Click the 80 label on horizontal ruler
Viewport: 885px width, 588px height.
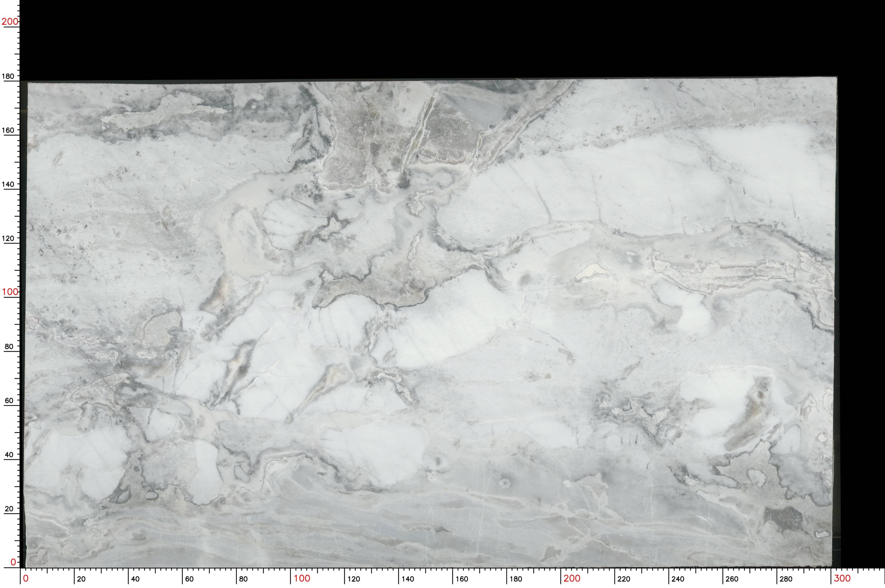click(x=243, y=579)
